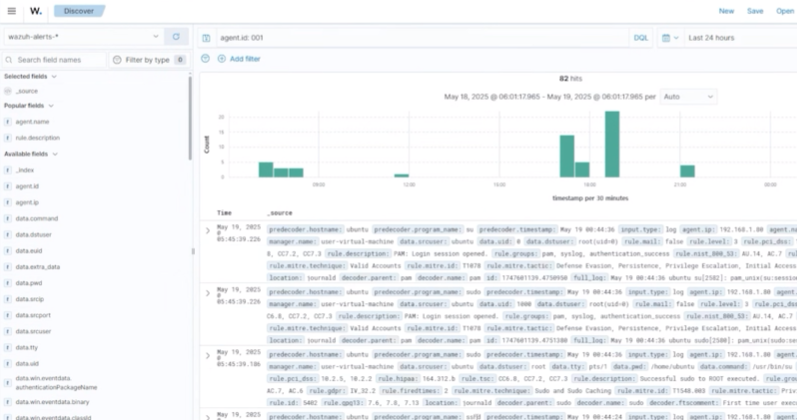Refresh the index pattern field list

[176, 37]
